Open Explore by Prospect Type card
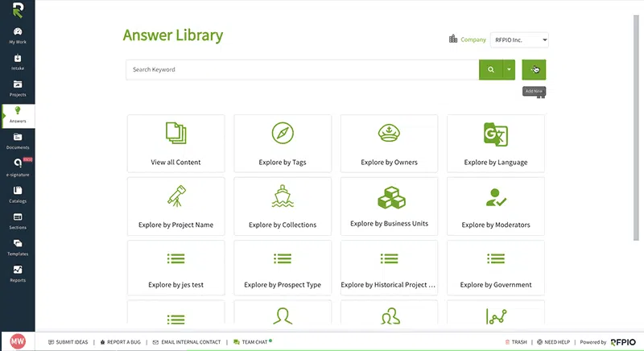Screen dimensions: 644x351 (x=283, y=267)
